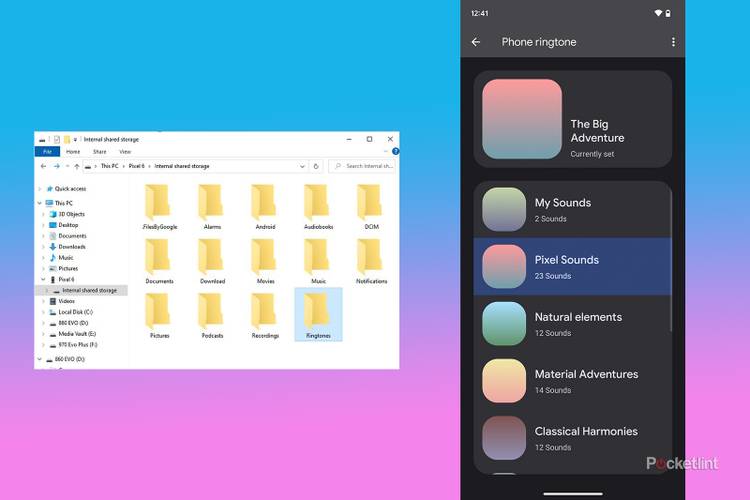
Task: Select the Pictures folder in the file pane
Action: 160,316
